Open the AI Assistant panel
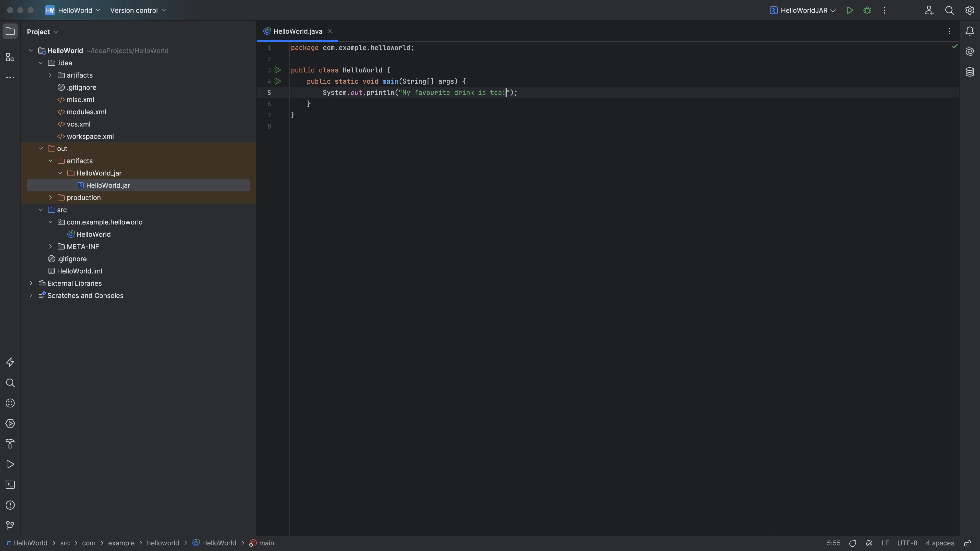 [x=969, y=52]
